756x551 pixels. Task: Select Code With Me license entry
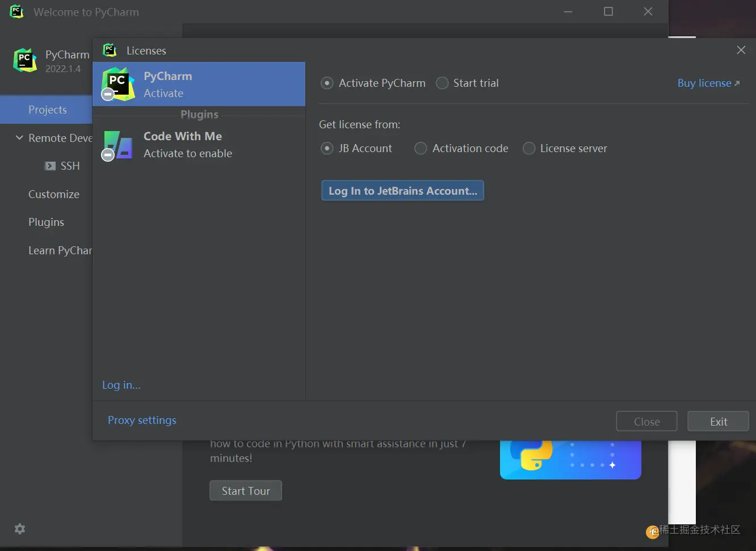tap(199, 145)
